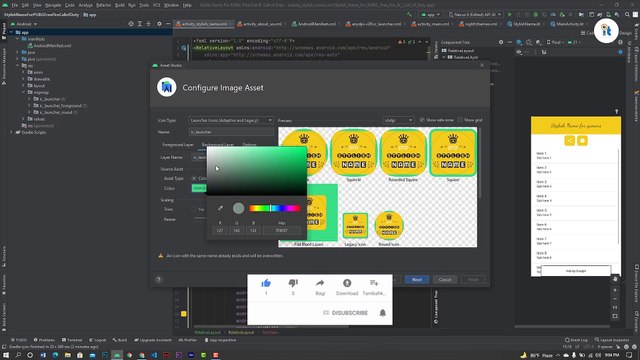
Task: Click the Make Project hammer icon
Action: tap(409, 14)
